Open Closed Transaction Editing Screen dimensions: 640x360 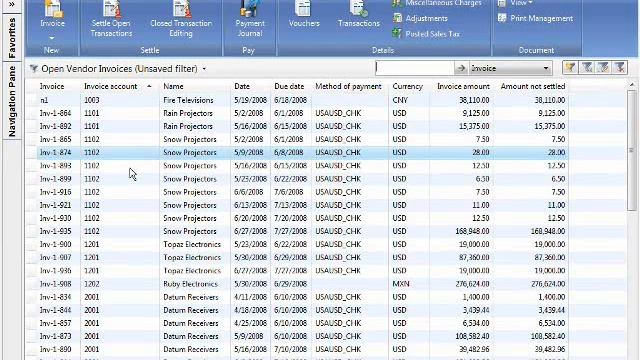(x=181, y=19)
